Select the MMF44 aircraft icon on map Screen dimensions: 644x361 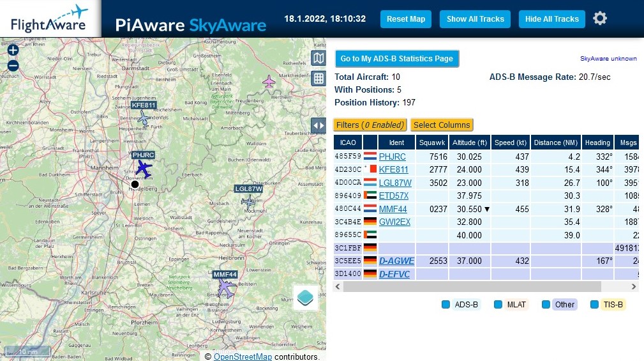225,288
